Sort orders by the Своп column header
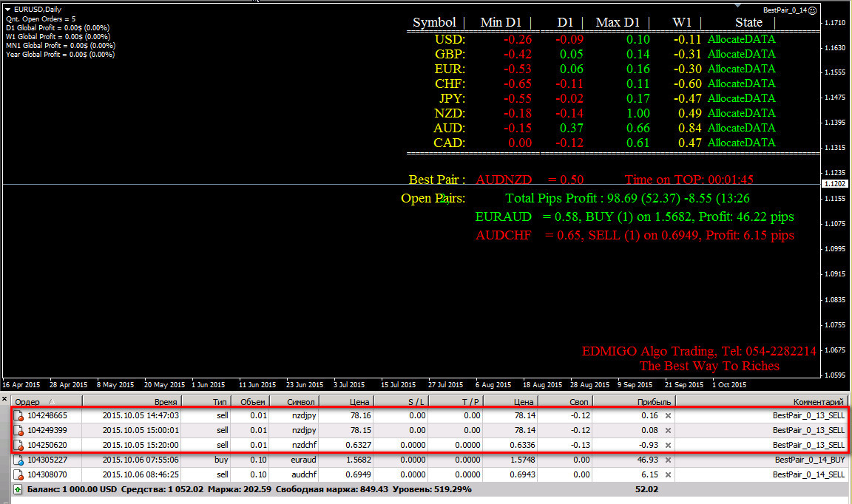Viewport: 852px width, 504px height. tap(565, 402)
